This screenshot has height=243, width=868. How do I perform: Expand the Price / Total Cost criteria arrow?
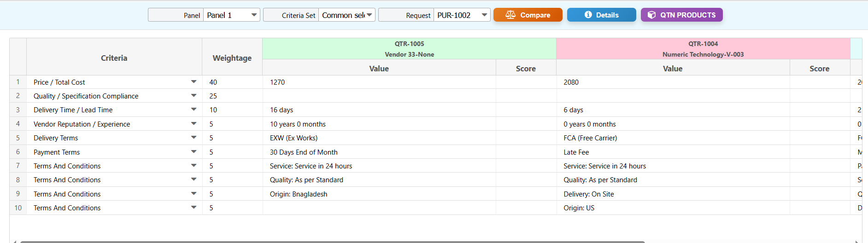click(x=194, y=82)
